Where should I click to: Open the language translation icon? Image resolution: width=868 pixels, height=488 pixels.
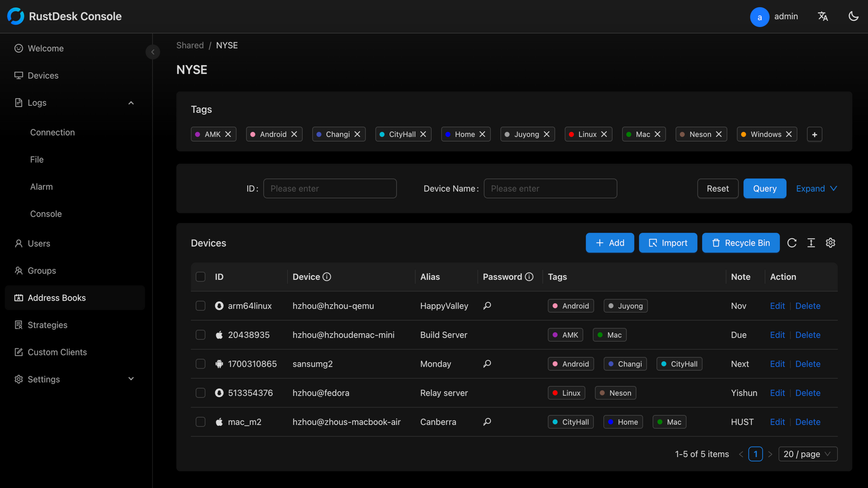(822, 16)
